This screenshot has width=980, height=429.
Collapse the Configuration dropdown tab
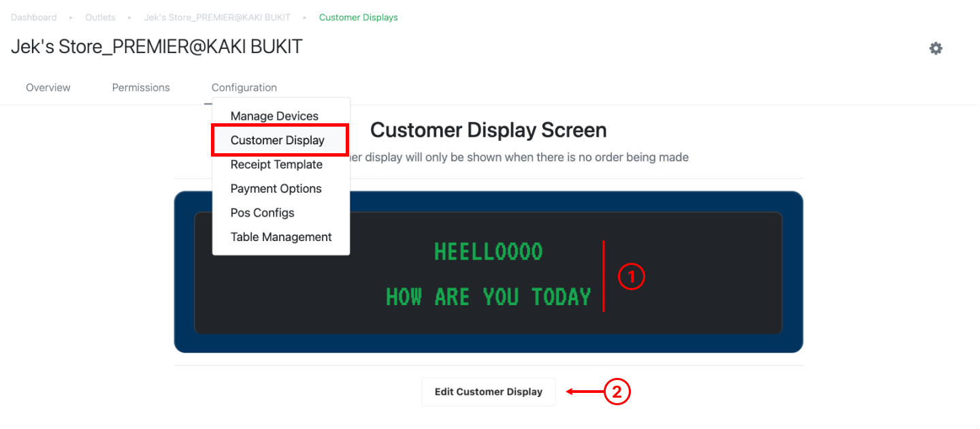click(244, 87)
